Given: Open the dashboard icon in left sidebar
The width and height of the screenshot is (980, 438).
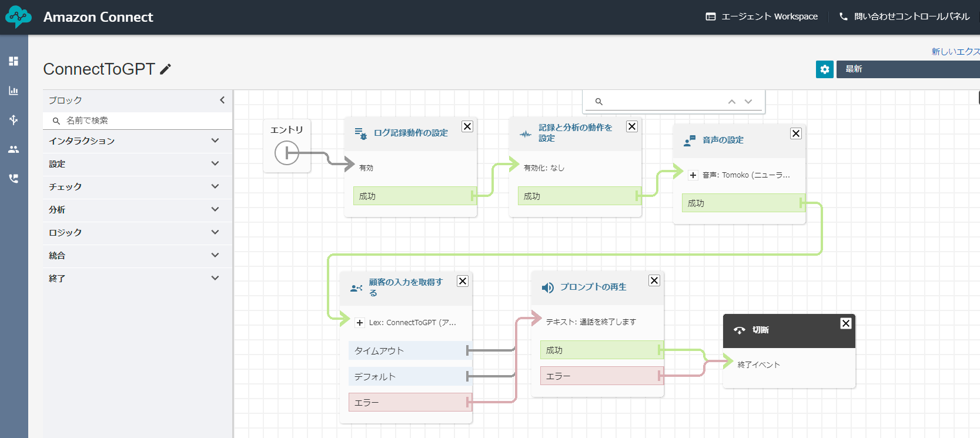Looking at the screenshot, I should (14, 61).
